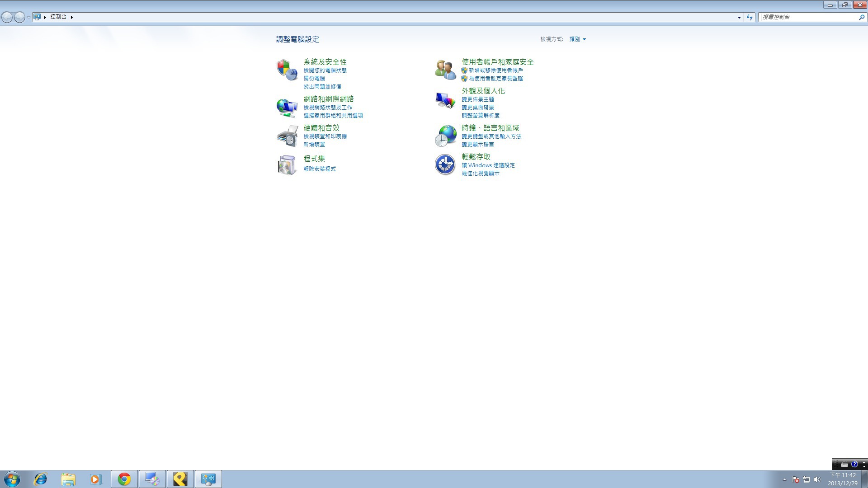Click the Action Center flag tray icon
This screenshot has width=868, height=488.
click(795, 479)
